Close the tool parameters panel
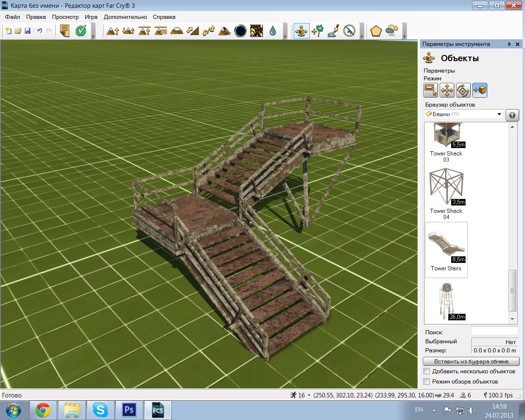 tap(518, 44)
